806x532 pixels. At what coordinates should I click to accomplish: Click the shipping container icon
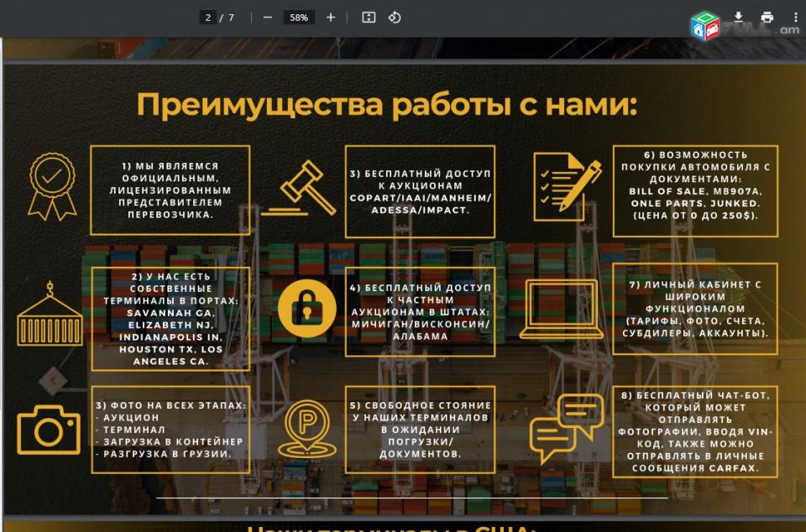[50, 314]
